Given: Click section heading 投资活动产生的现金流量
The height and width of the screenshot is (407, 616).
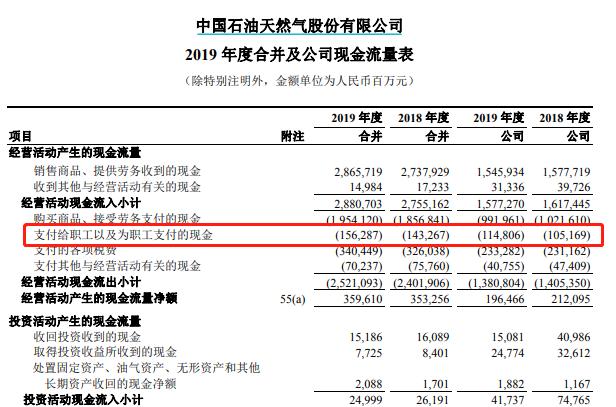Looking at the screenshot, I should pos(75,322).
